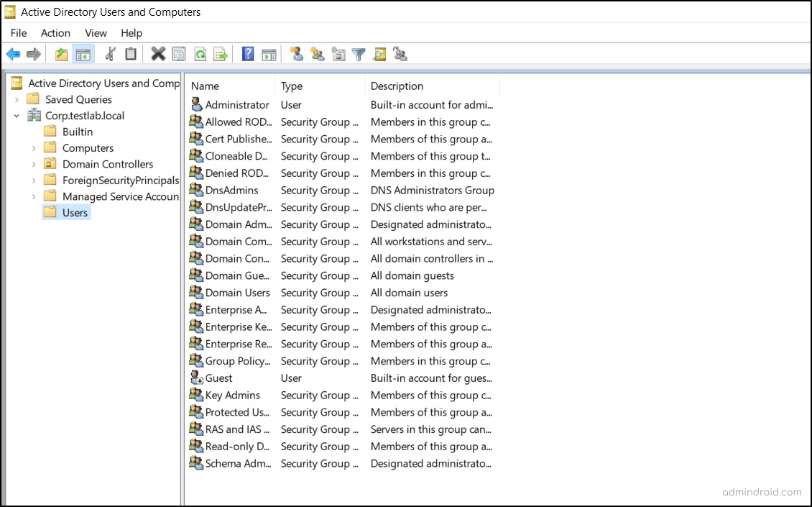Collapse the Corp.testlab.local domain node
812x507 pixels.
(x=16, y=115)
